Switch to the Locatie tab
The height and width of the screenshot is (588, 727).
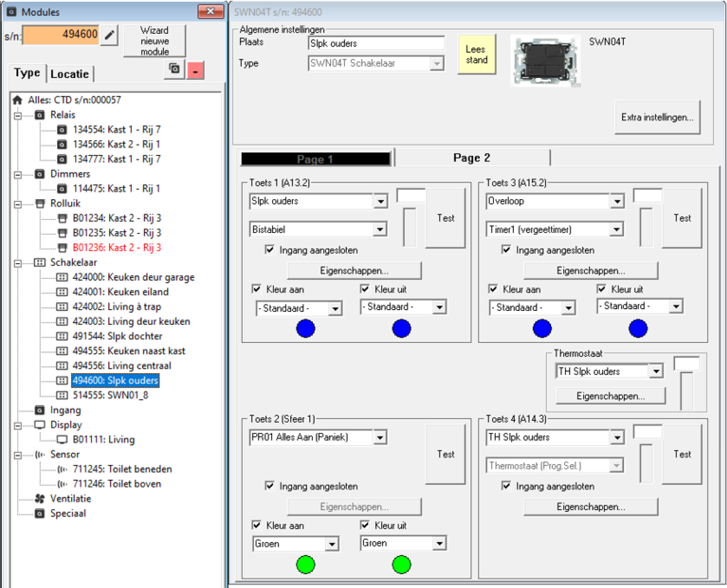(x=70, y=73)
